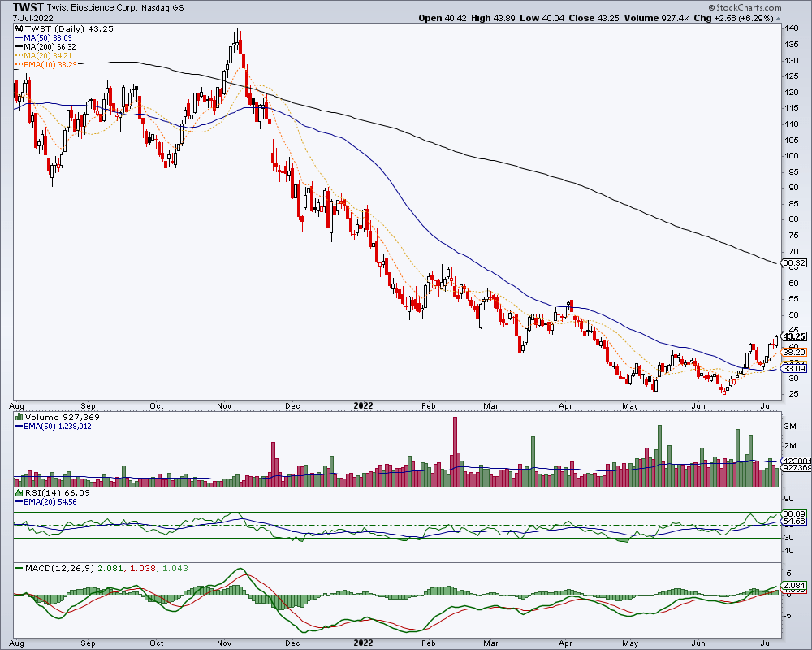Click the candlestick icon beside TWST (Daily)
Image resolution: width=812 pixels, height=650 pixels.
coord(19,29)
